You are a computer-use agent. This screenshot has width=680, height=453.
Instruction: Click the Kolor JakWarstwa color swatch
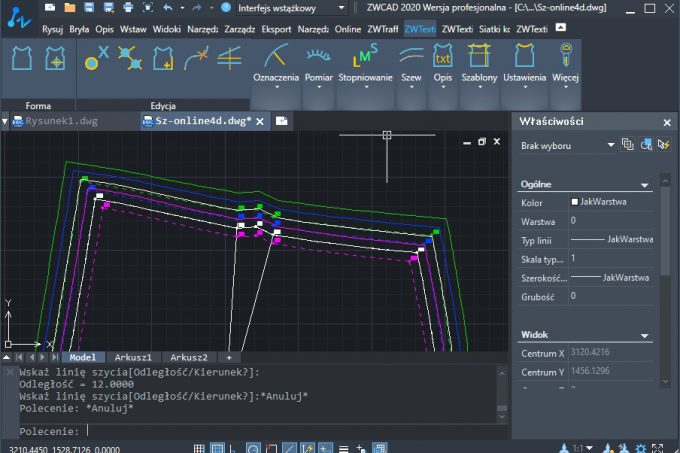click(x=575, y=202)
